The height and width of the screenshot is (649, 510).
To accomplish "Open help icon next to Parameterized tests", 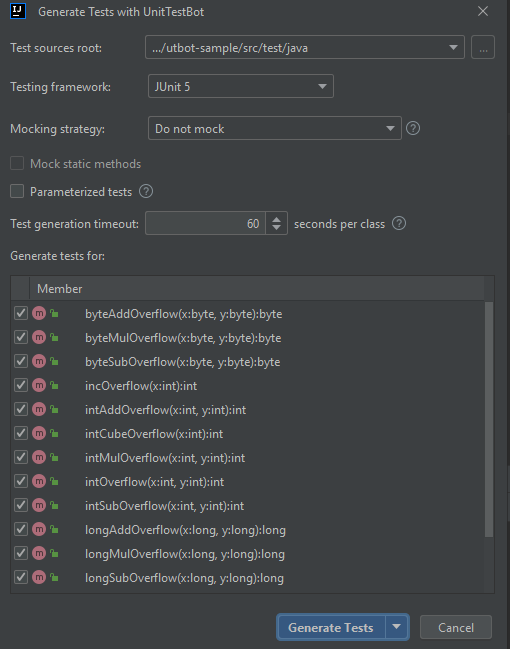I will point(146,191).
